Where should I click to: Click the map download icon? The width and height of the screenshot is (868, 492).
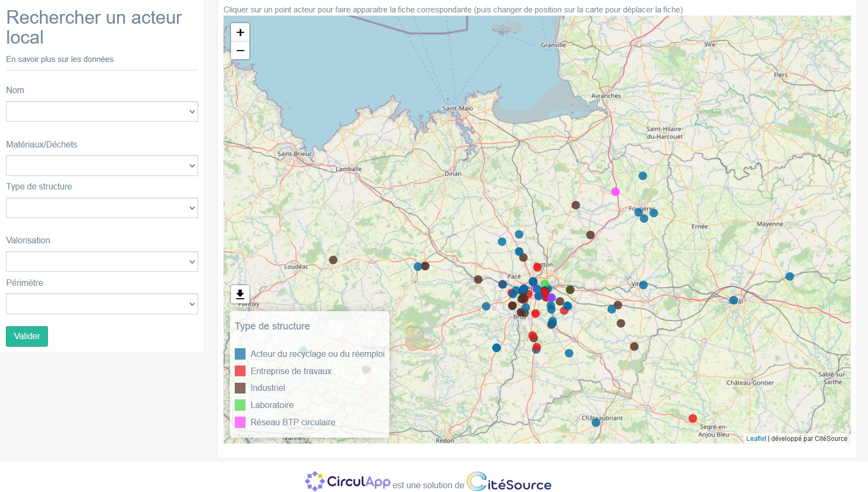(240, 294)
